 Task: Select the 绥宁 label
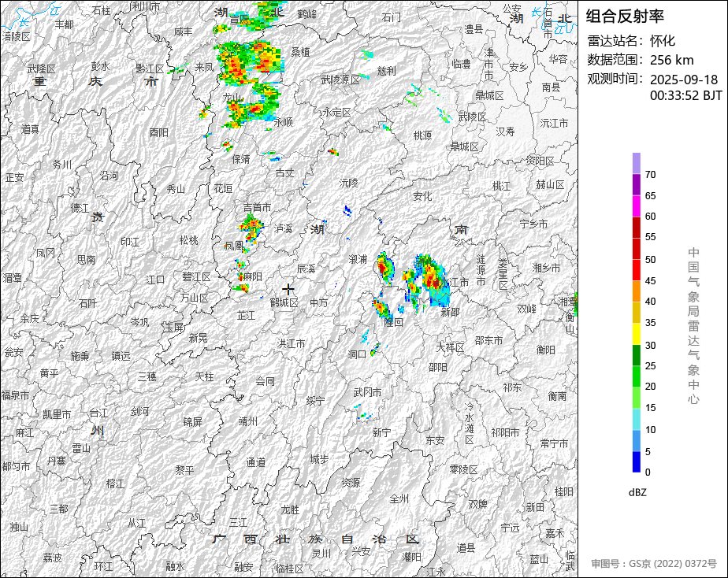[x=315, y=401]
